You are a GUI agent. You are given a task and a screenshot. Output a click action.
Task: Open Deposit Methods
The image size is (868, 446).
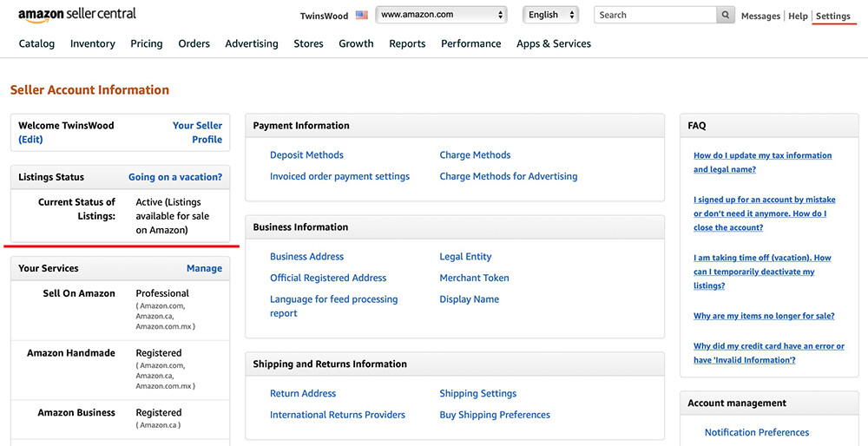[306, 155]
